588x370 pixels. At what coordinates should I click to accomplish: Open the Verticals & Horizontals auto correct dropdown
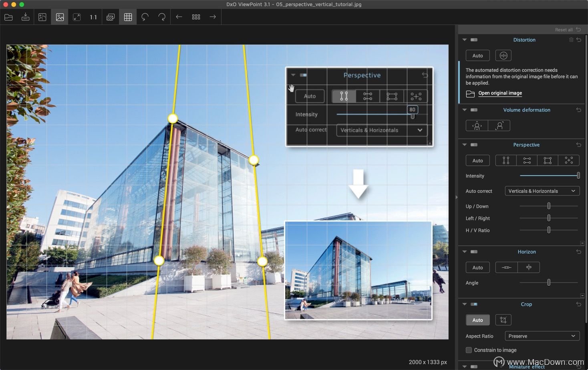click(542, 191)
